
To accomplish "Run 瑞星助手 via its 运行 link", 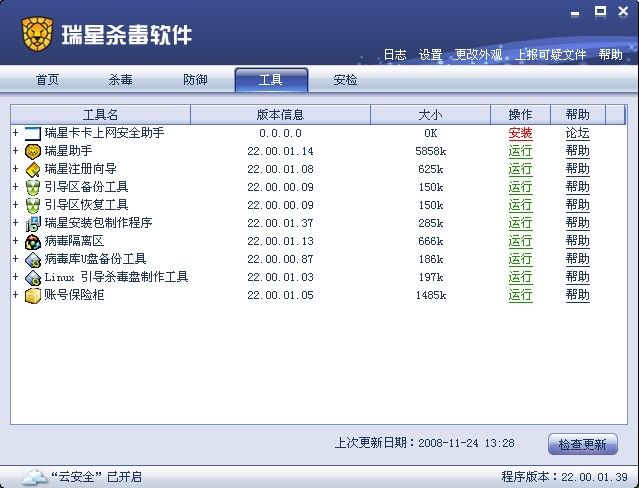I will [520, 151].
